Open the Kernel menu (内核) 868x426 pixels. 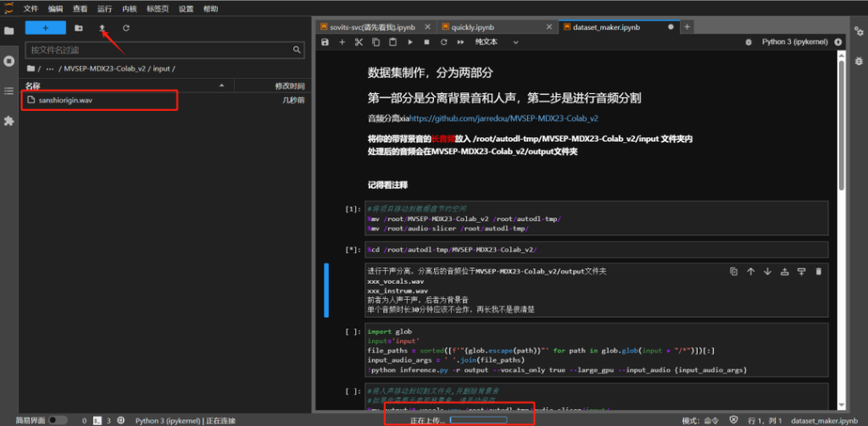129,8
